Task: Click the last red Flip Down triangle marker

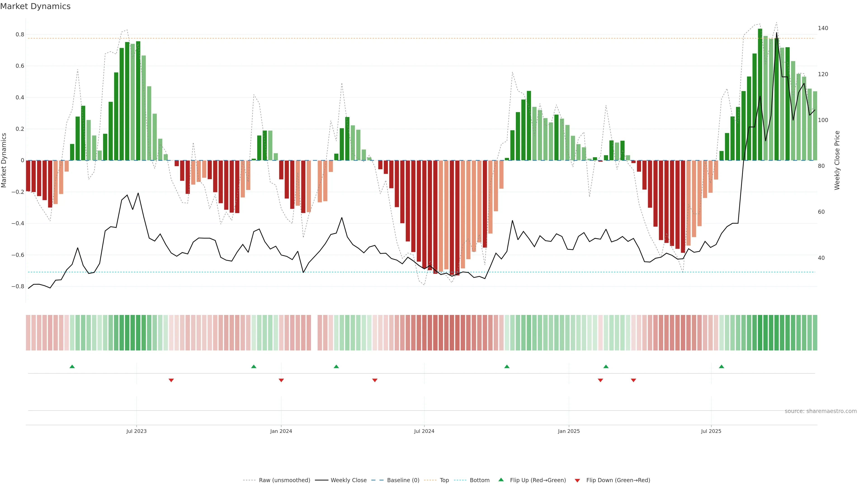Action: click(x=633, y=380)
